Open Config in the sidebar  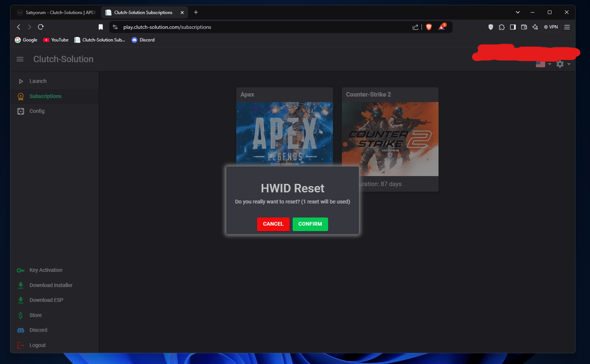(x=54, y=111)
